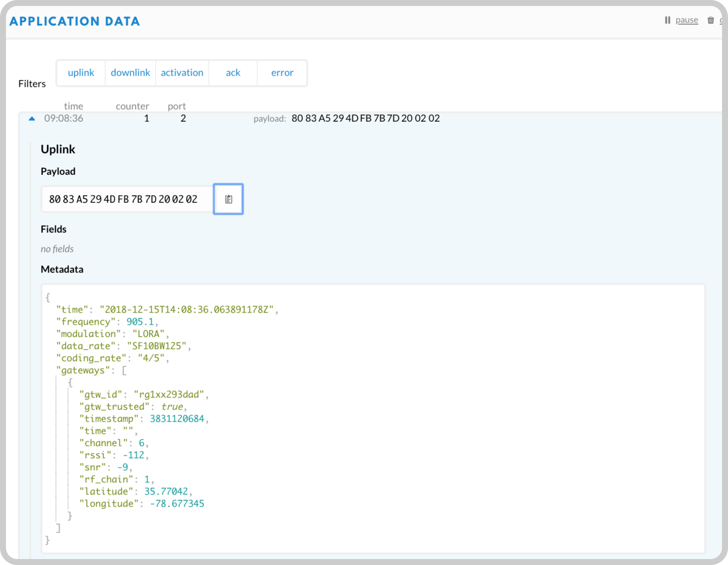728x565 pixels.
Task: Toggle the uplink filter
Action: [81, 73]
